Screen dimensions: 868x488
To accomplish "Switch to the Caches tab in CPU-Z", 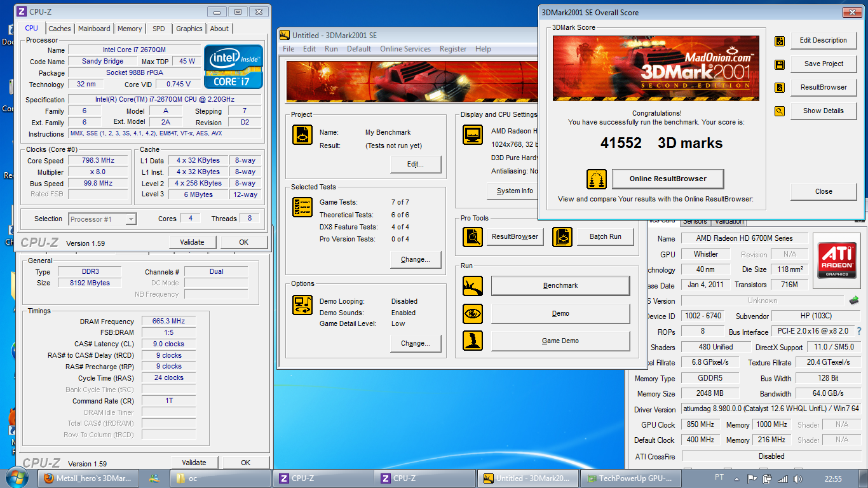I will [60, 29].
